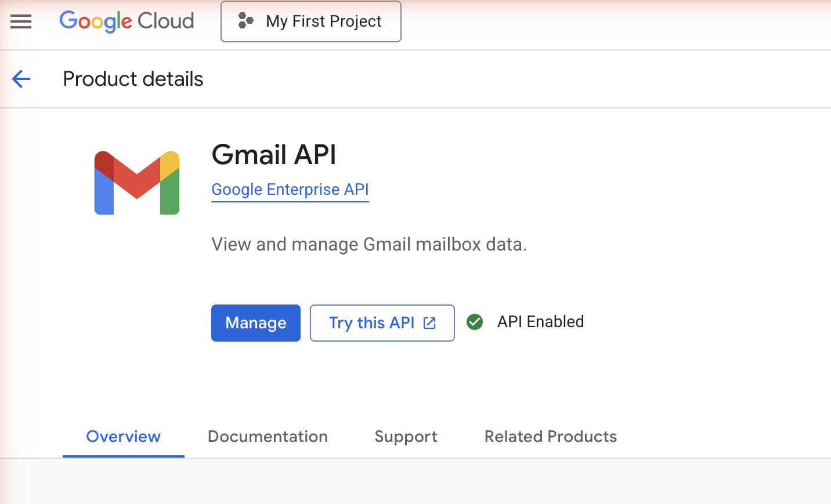Open the Google Enterprise API link
831x504 pixels.
[290, 190]
